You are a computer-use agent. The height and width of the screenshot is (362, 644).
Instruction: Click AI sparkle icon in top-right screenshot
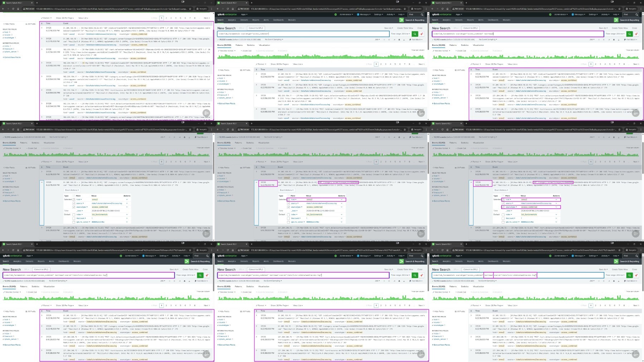click(636, 34)
